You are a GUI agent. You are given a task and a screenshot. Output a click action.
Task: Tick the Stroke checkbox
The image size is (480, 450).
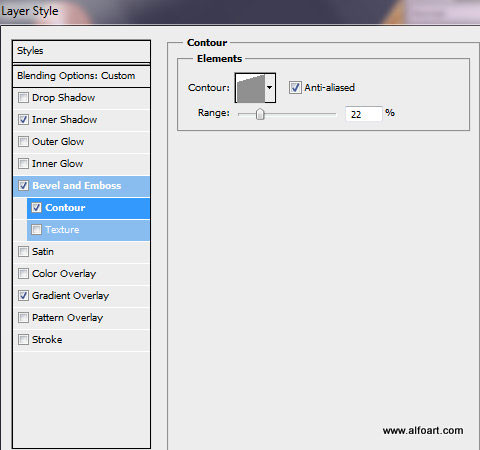point(23,340)
